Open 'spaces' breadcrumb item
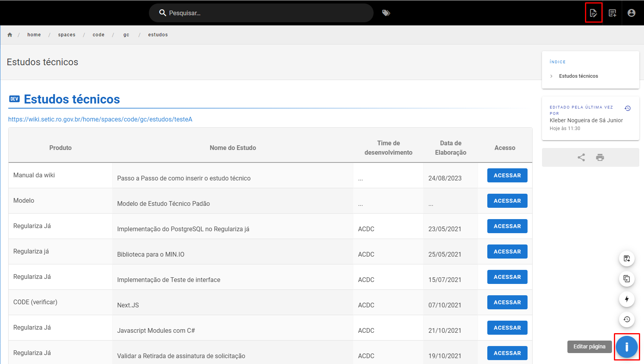 click(x=67, y=35)
